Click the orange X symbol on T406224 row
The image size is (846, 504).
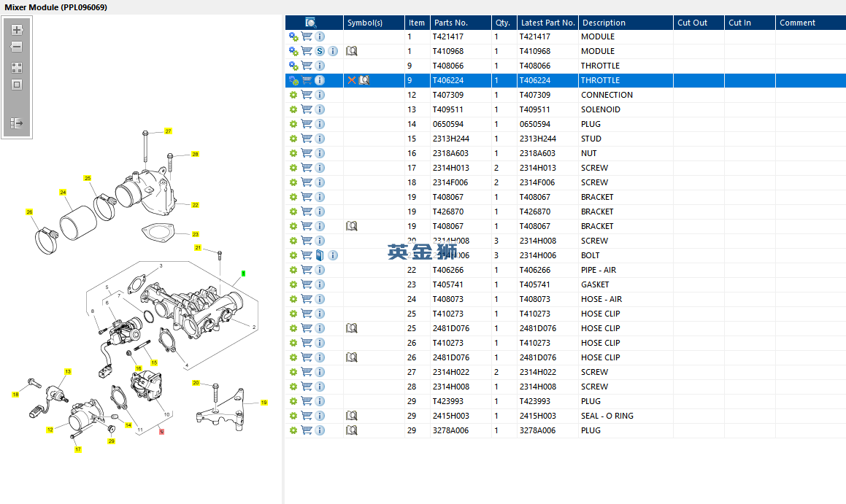[x=352, y=80]
